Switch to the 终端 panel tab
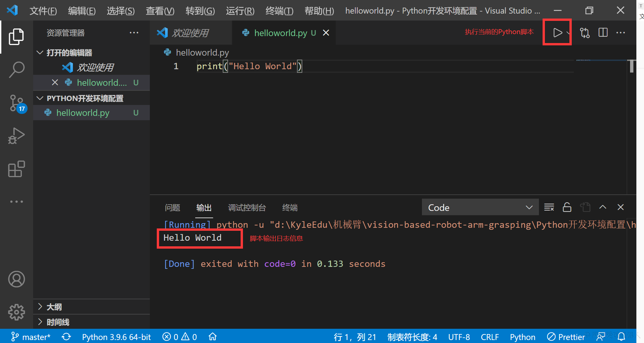 290,208
